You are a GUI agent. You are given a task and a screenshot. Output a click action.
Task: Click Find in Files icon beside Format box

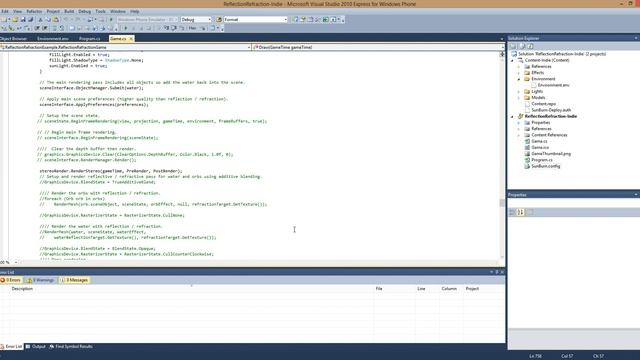tap(219, 20)
